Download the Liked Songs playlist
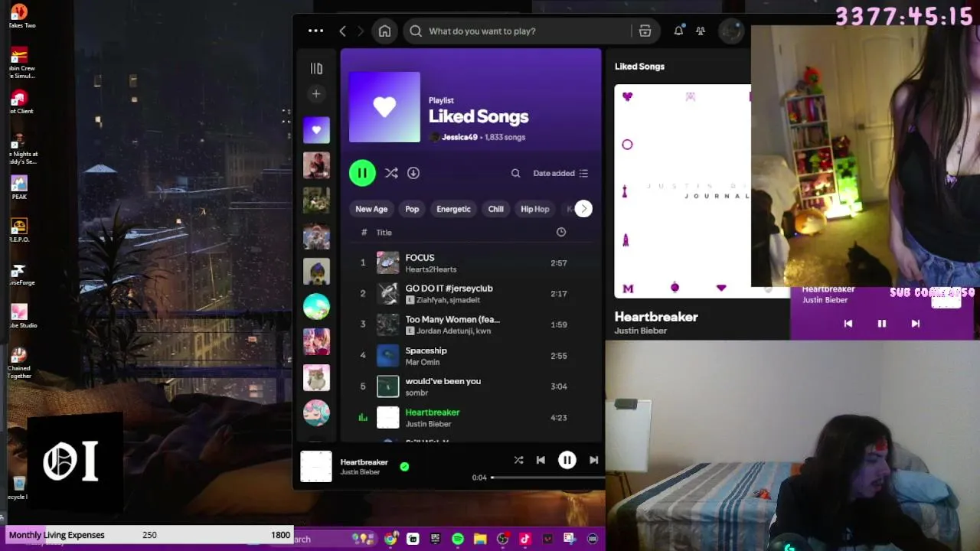Screen dimensions: 980x551 (413, 173)
